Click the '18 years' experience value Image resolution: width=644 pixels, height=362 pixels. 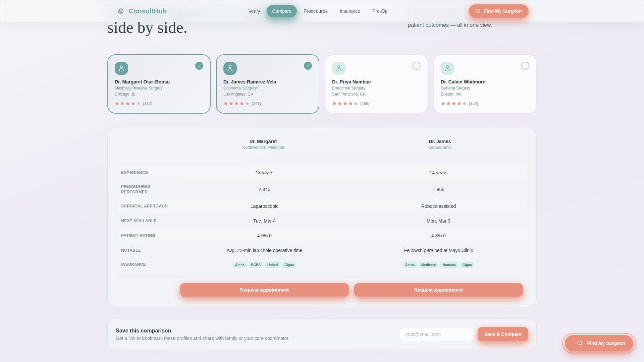(x=264, y=173)
